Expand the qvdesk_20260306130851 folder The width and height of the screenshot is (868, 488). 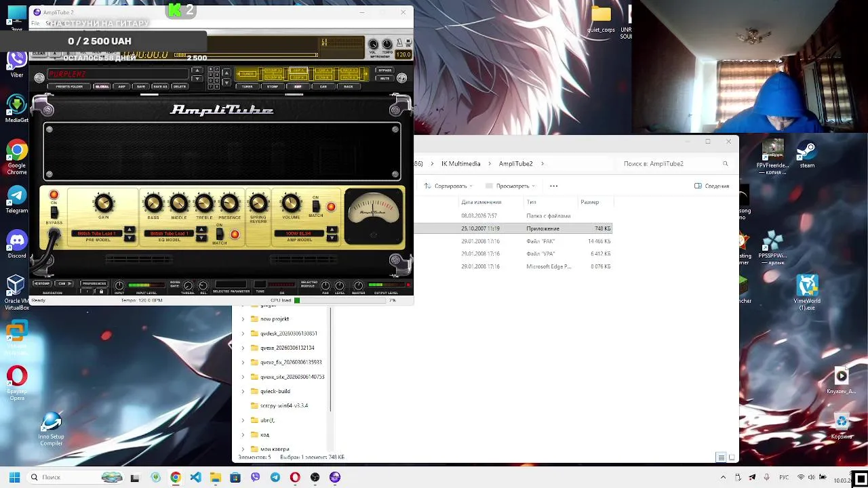[243, 333]
